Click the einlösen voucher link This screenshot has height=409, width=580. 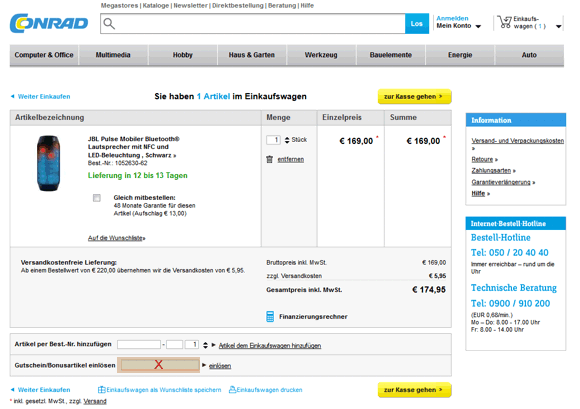coord(220,366)
